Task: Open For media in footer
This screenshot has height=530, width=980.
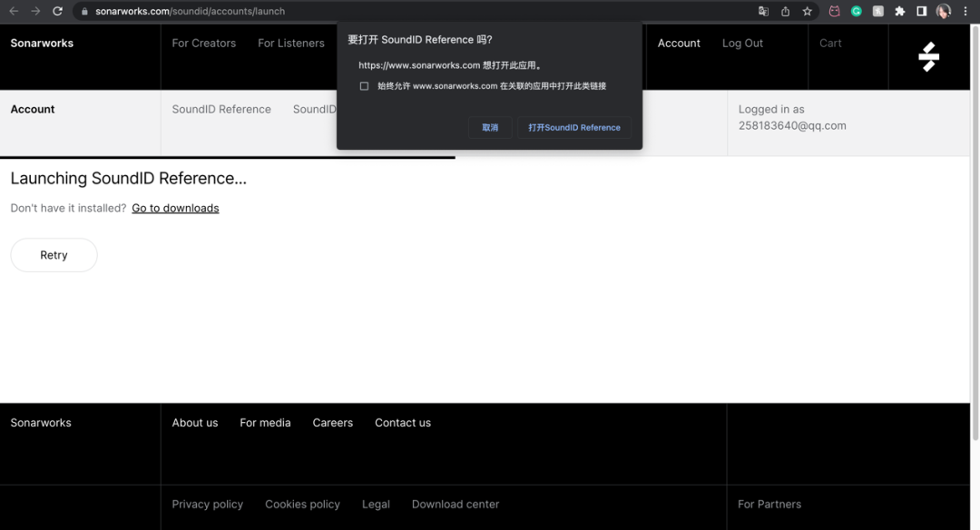Action: click(265, 423)
